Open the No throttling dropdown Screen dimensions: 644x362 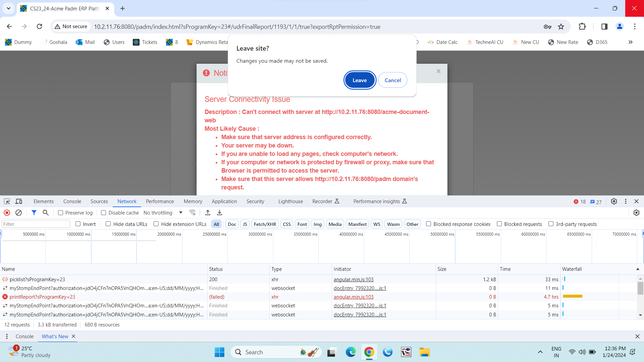coord(163,213)
